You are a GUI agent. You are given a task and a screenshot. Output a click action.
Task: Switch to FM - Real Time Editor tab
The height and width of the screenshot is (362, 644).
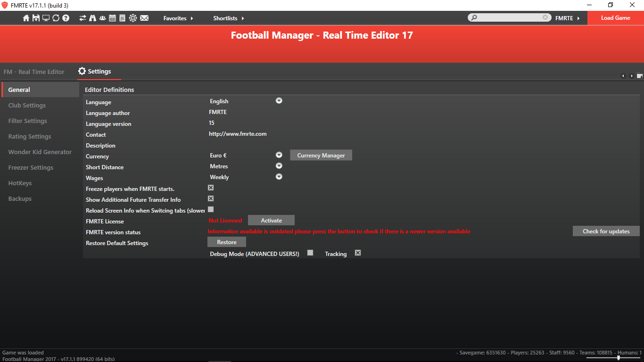34,72
